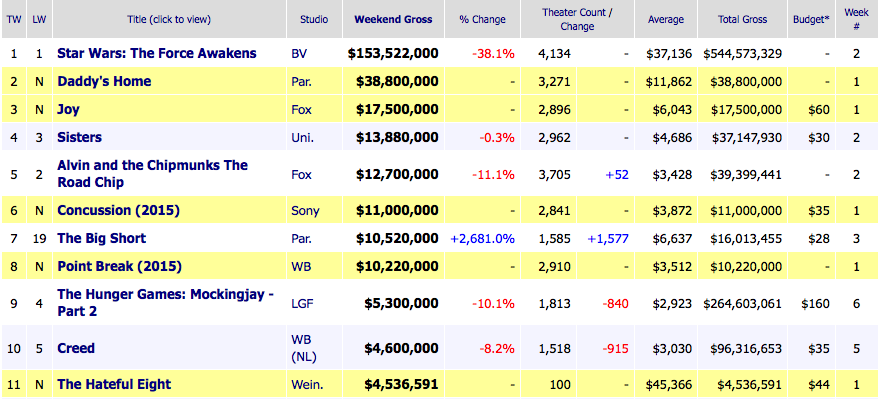Sort table by Weekend Gross header
The width and height of the screenshot is (878, 399).
[x=393, y=20]
